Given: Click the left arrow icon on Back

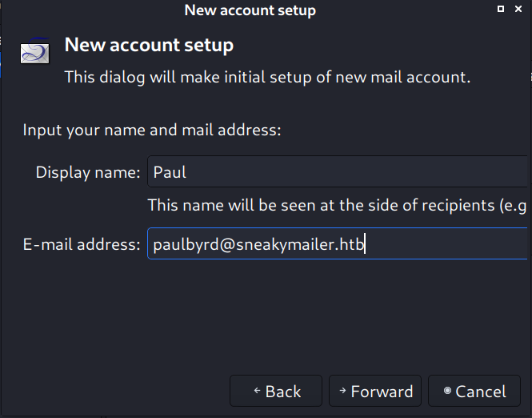Looking at the screenshot, I should (257, 392).
